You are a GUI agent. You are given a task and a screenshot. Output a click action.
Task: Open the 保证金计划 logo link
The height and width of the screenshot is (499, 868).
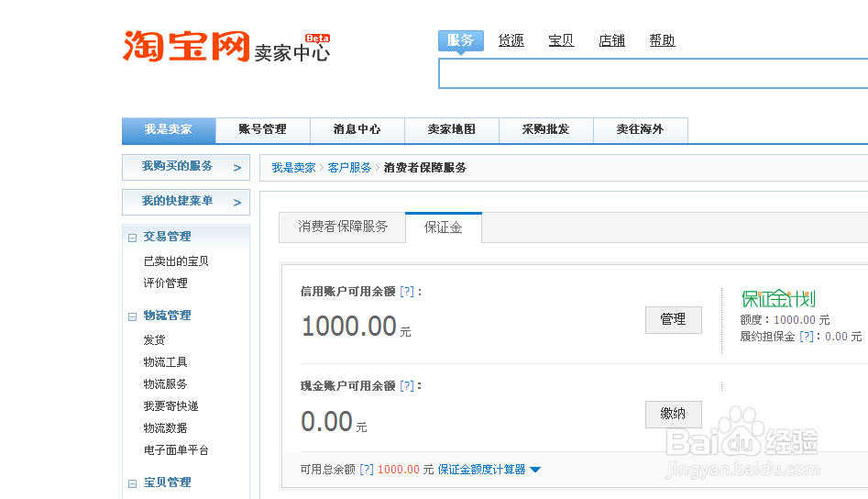click(778, 298)
